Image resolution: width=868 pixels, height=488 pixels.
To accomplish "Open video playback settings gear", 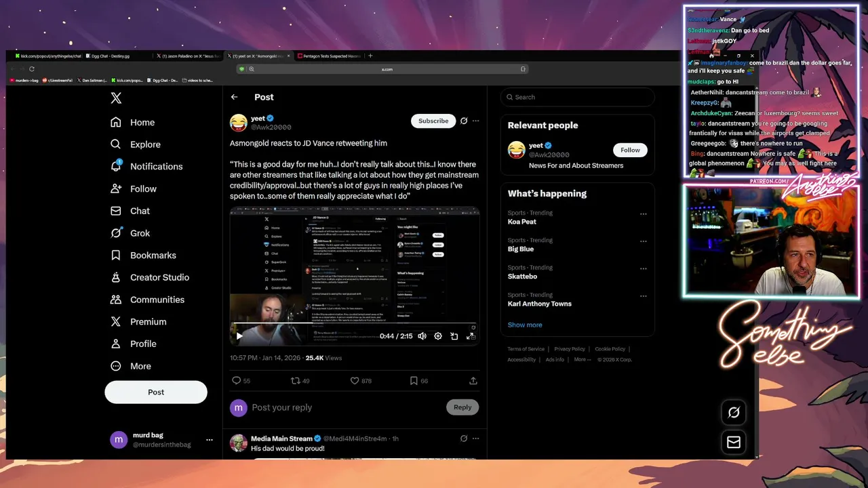I will point(438,336).
